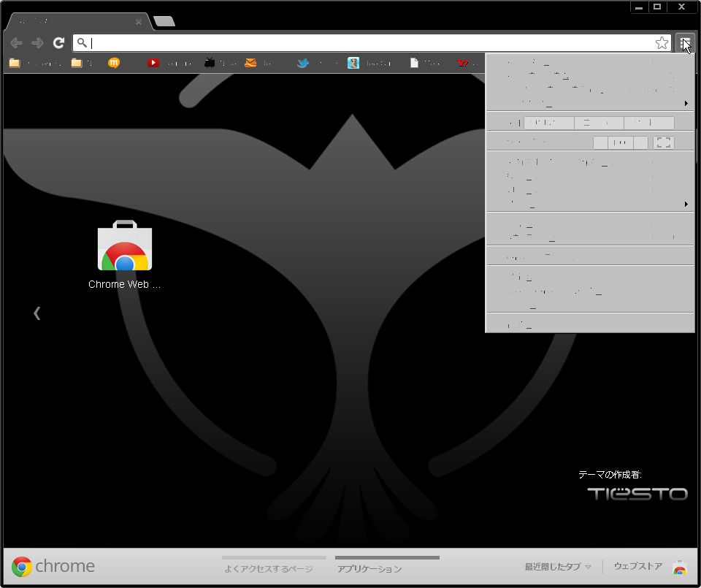
Task: Open the YouTube bookmark
Action: [x=153, y=63]
